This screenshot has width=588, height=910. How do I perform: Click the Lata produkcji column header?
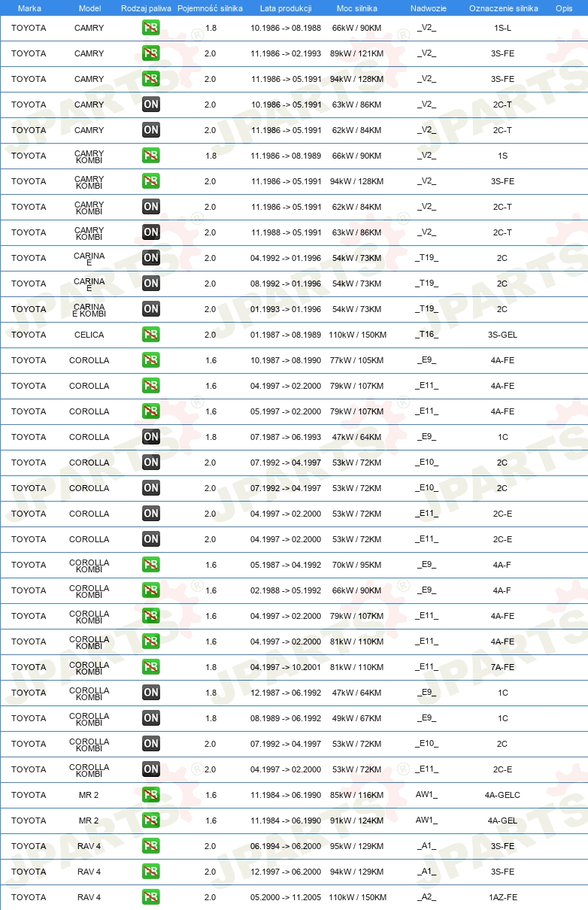click(x=286, y=8)
